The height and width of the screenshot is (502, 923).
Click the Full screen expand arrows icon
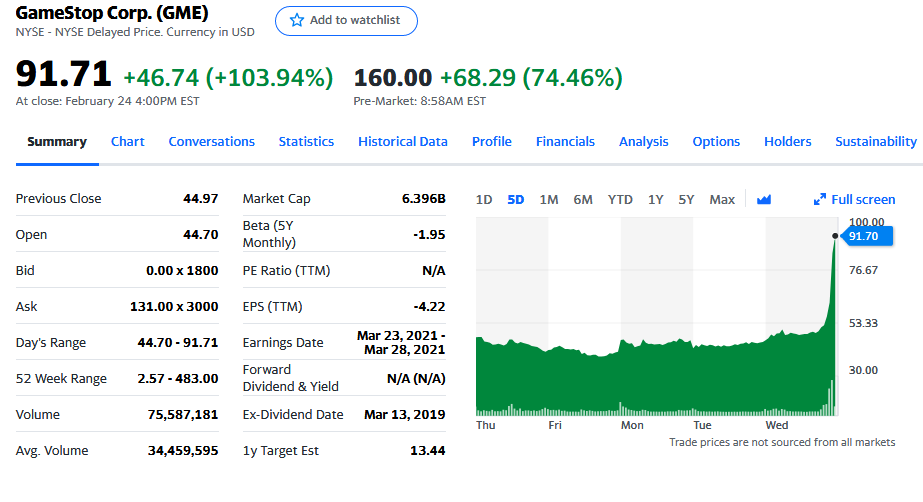820,200
